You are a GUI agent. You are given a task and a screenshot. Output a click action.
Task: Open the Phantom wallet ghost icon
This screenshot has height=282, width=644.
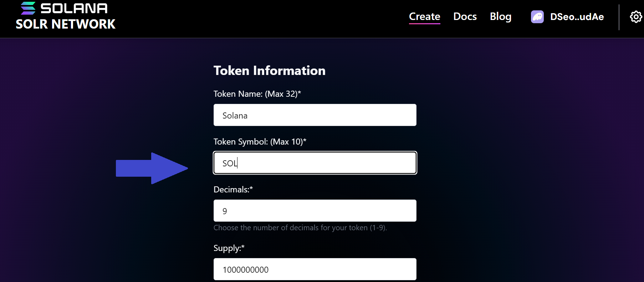(x=537, y=16)
